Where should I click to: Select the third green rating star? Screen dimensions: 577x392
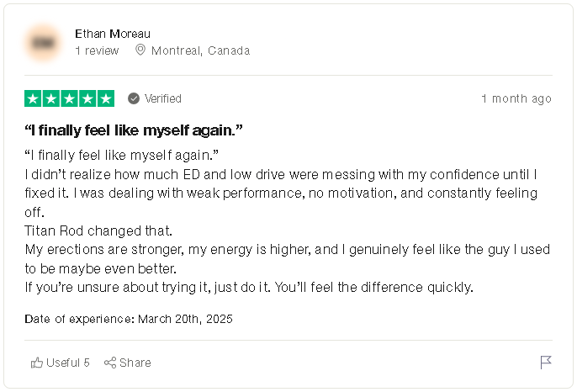pyautogui.click(x=70, y=98)
